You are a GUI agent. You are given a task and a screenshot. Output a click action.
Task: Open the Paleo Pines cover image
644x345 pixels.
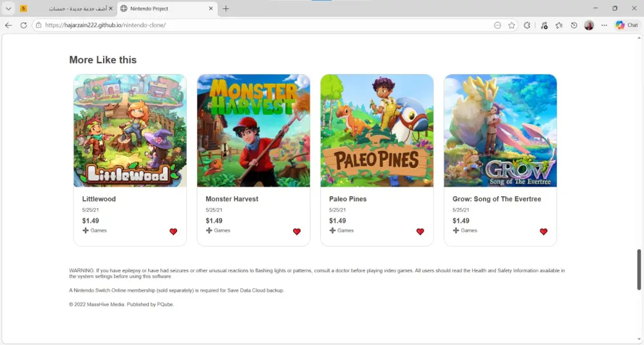click(x=377, y=131)
